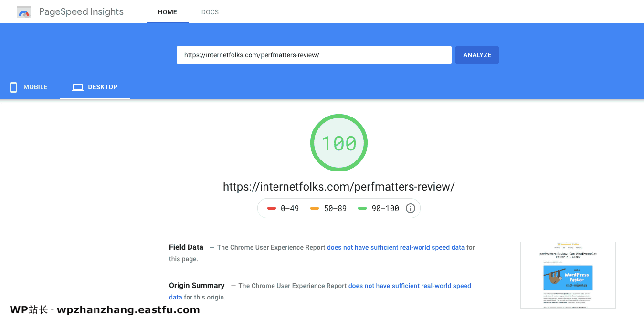
Task: Click the desktop laptop icon
Action: click(x=78, y=87)
